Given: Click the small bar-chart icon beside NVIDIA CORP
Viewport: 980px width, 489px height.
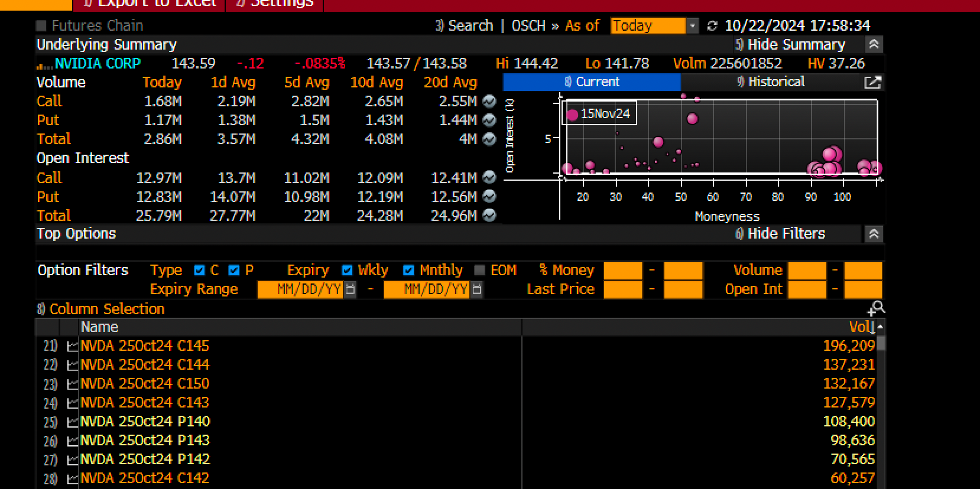Looking at the screenshot, I should [44, 65].
